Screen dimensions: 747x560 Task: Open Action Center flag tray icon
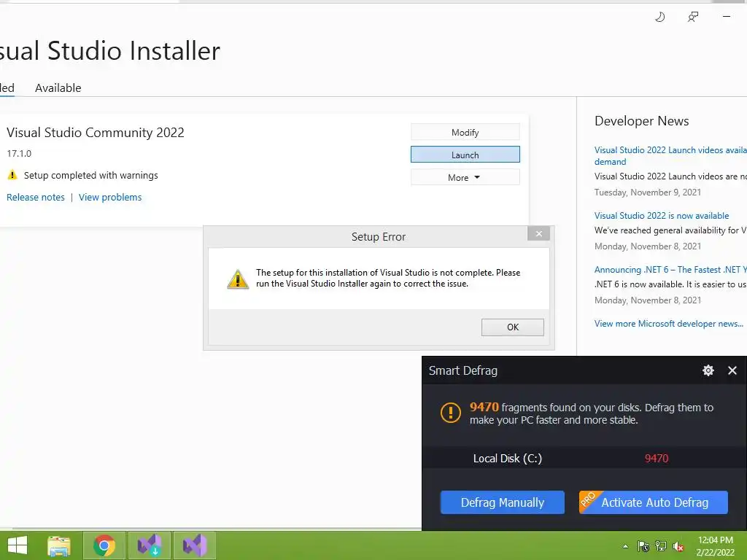[x=643, y=546]
